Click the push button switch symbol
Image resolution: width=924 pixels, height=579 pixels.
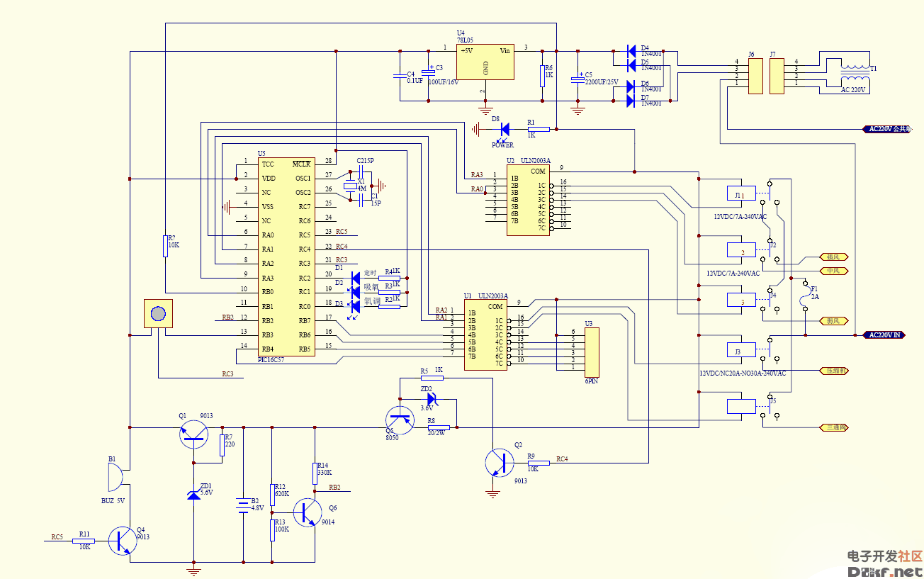(x=158, y=313)
